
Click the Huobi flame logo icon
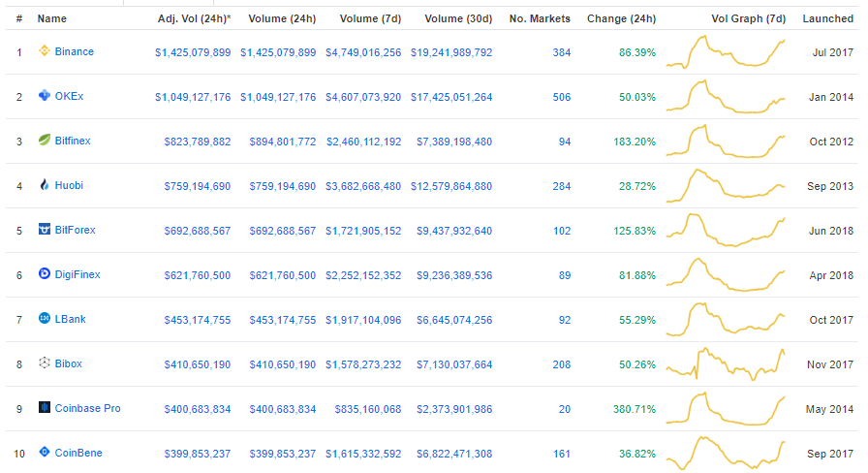click(44, 185)
